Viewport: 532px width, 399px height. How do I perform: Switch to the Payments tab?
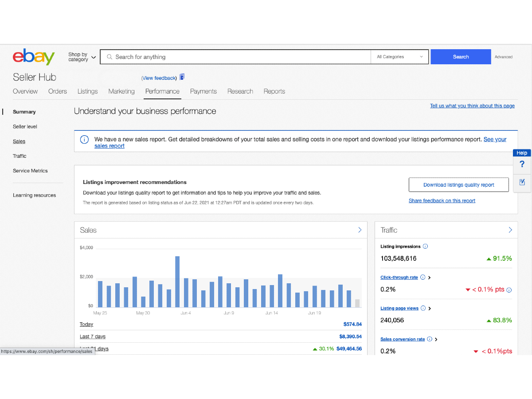click(203, 91)
